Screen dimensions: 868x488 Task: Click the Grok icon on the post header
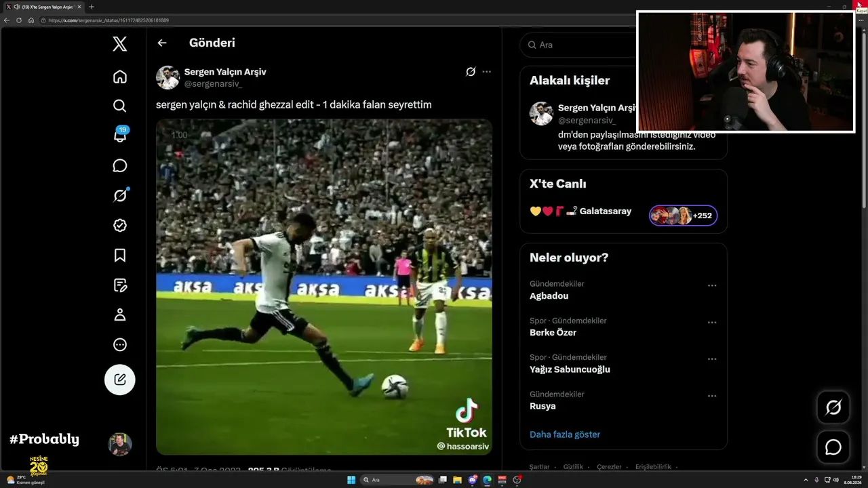pyautogui.click(x=471, y=71)
